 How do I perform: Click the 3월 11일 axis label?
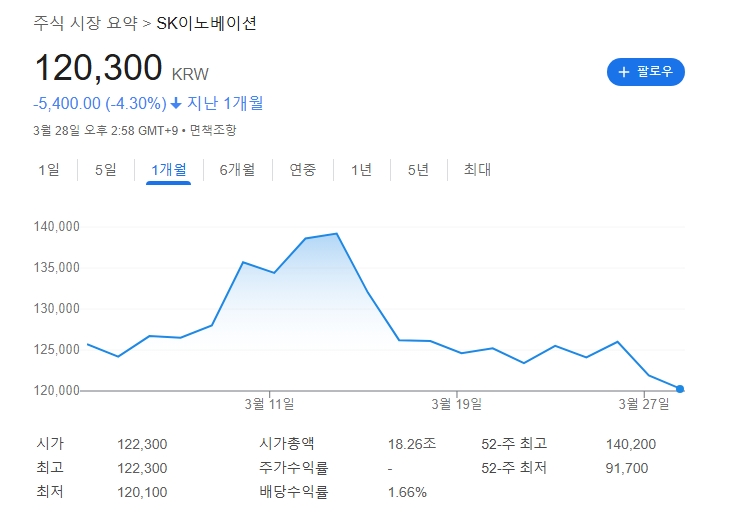click(269, 404)
